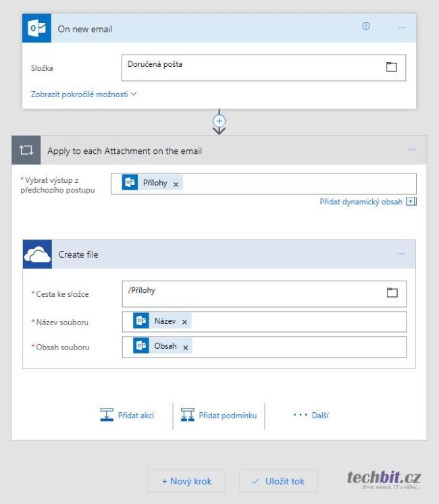
Task: Remove the Přílohy dynamic content token
Action: (x=176, y=184)
